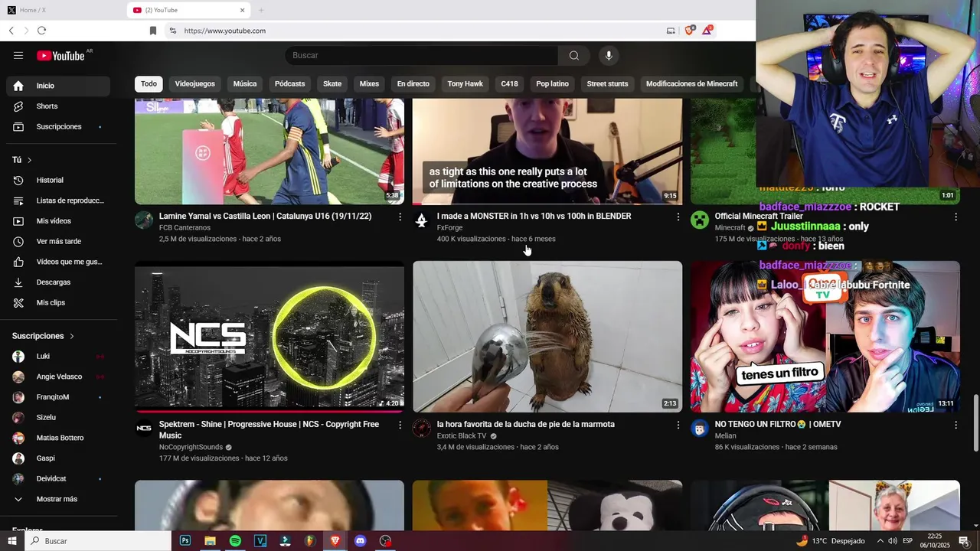980x551 pixels.
Task: Select the Todo filter chip
Action: point(149,83)
